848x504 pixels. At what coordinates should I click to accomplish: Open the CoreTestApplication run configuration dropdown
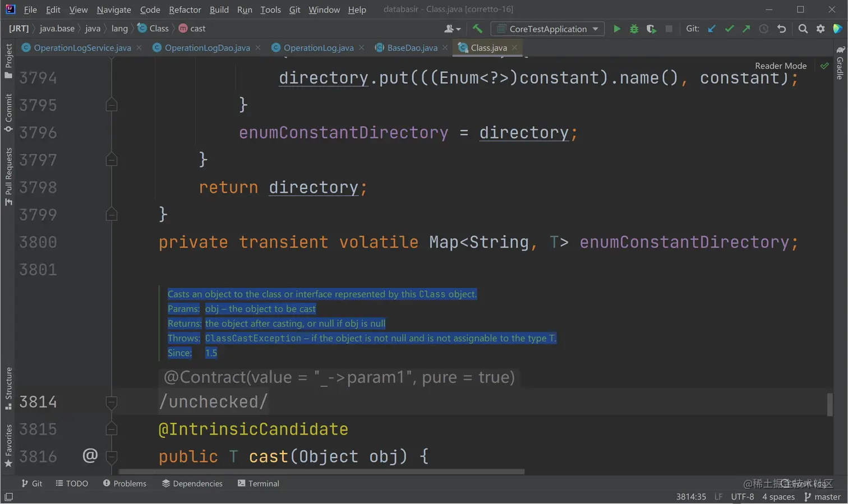coord(547,29)
